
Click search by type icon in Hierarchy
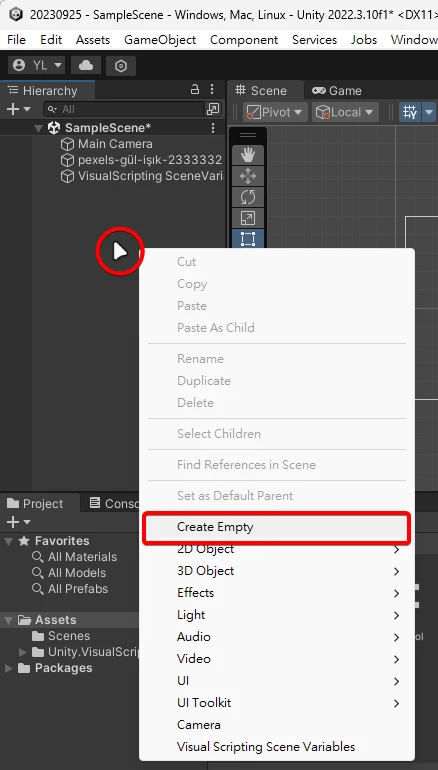214,109
